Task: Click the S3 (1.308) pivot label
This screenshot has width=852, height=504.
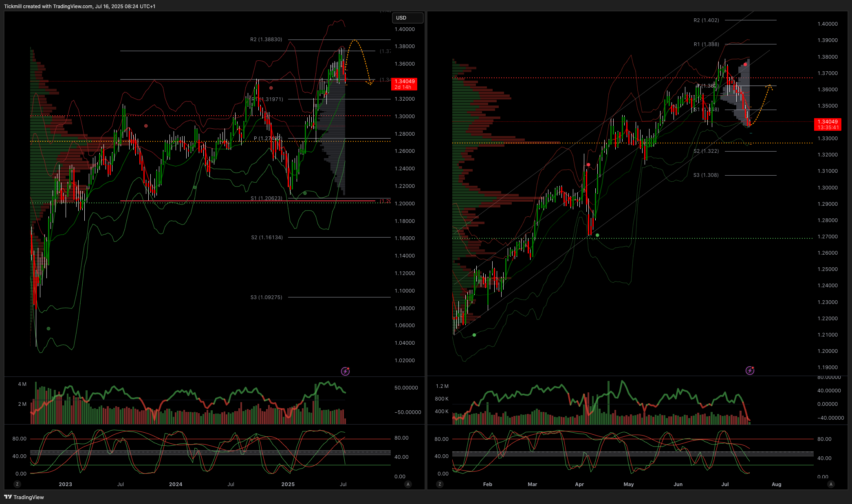Action: click(x=706, y=175)
